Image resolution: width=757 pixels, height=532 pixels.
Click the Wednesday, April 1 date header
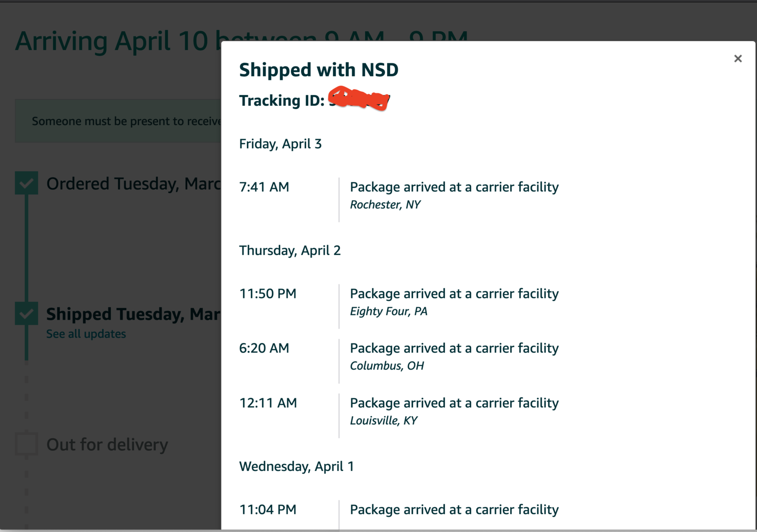click(x=296, y=467)
